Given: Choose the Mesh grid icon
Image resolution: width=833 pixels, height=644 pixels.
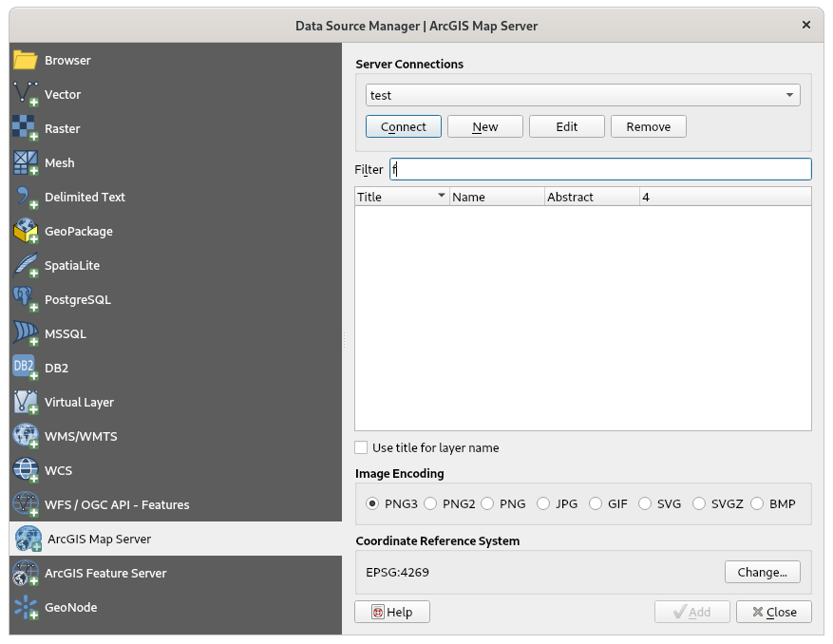Looking at the screenshot, I should (25, 162).
